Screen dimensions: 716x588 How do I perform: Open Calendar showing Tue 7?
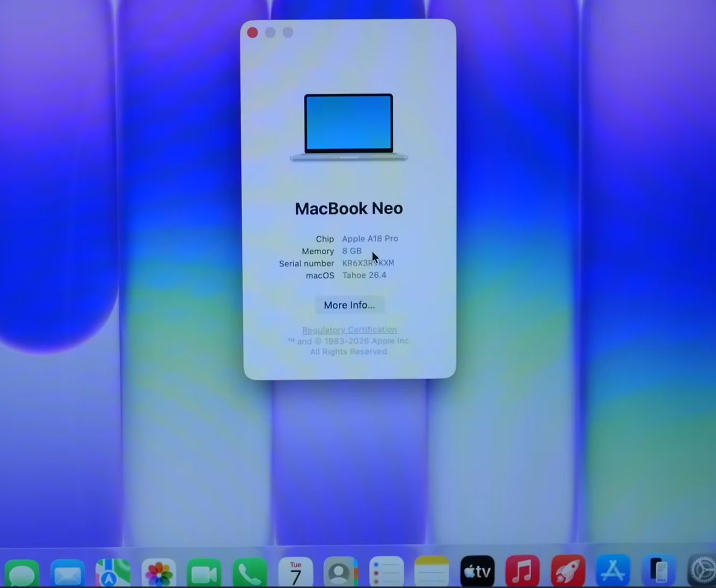tap(295, 572)
